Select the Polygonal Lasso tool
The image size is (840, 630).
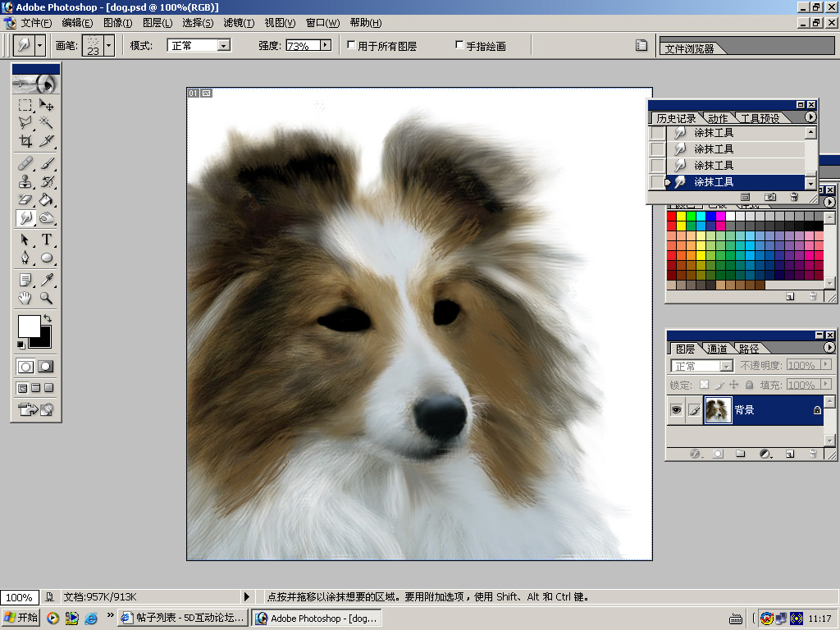[x=25, y=123]
